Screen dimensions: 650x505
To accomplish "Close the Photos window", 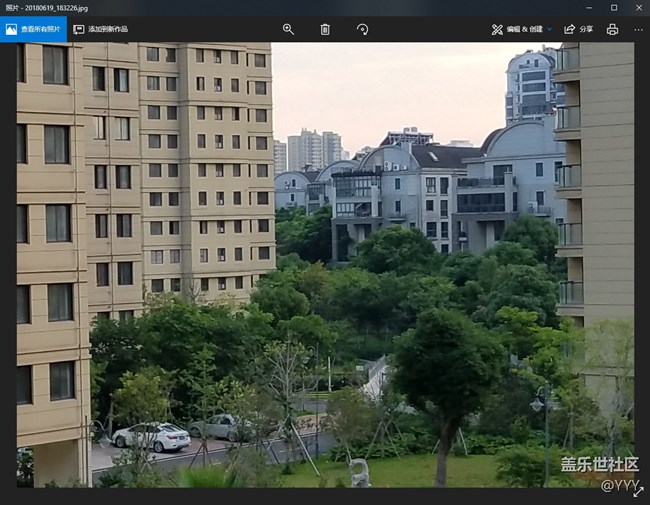I will 637,7.
